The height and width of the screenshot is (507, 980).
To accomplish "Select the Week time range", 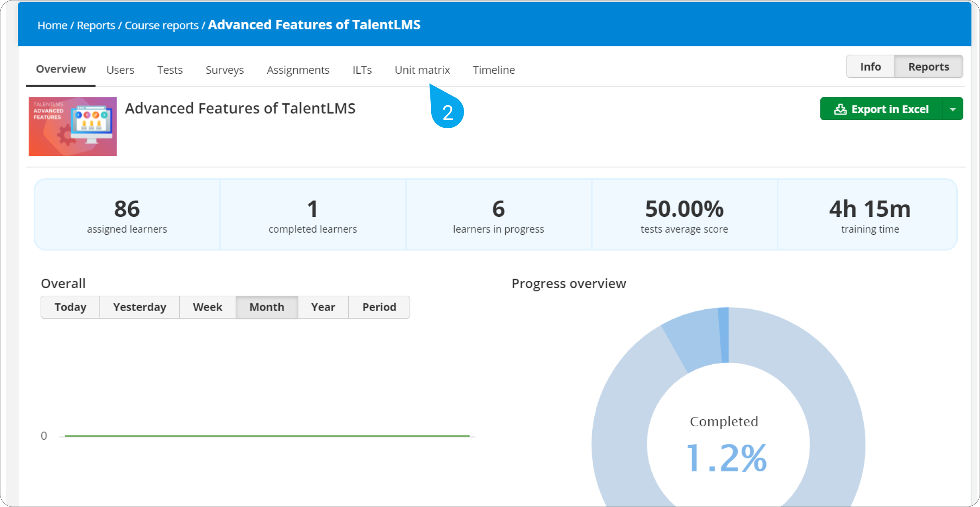I will 208,307.
